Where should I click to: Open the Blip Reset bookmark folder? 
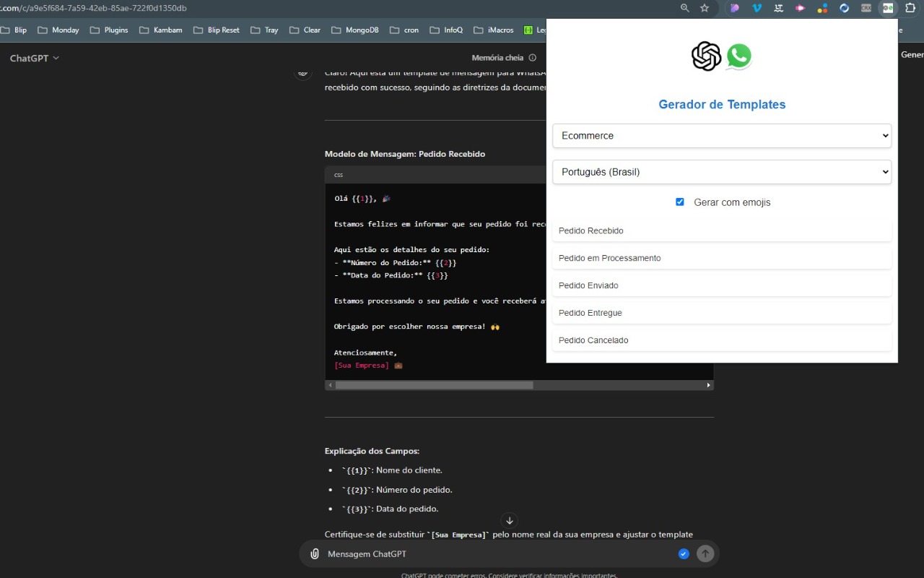point(217,30)
